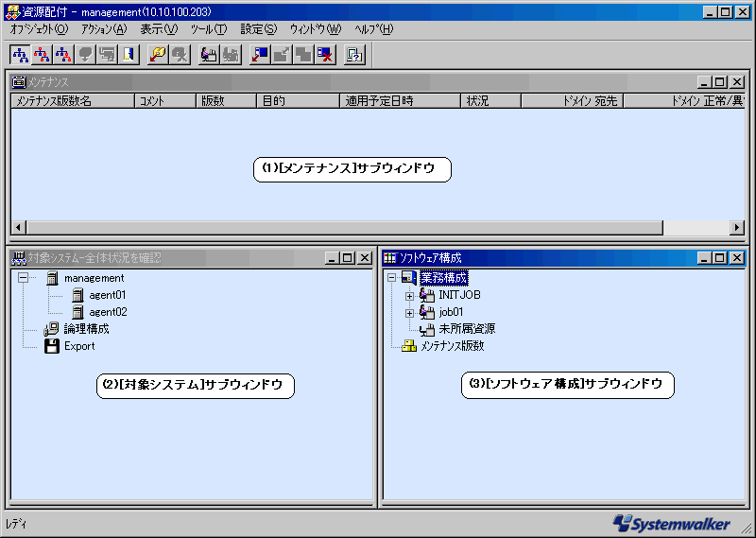Click the person at desk toolbar icon
This screenshot has height=538, width=756.
pyautogui.click(x=209, y=55)
